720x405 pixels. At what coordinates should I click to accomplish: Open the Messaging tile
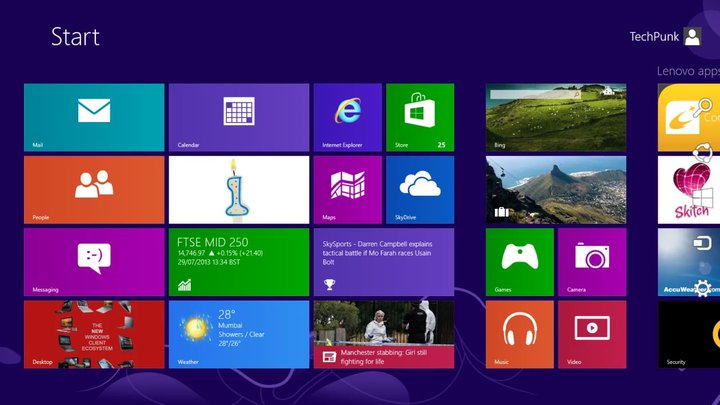(x=94, y=262)
